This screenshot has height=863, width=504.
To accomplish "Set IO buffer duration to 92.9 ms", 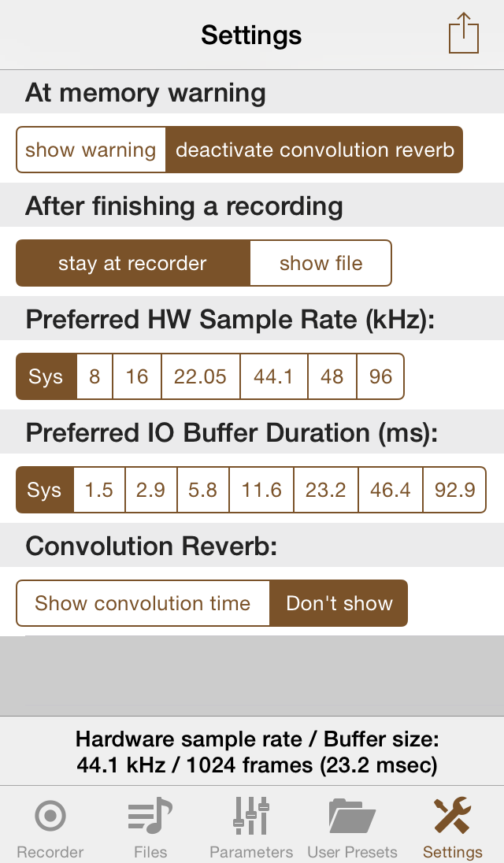I will click(x=454, y=490).
